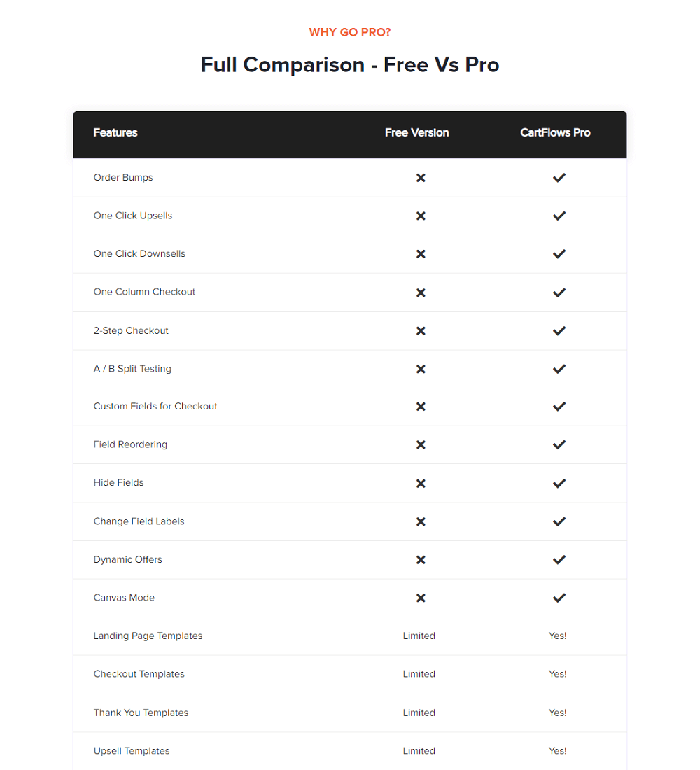Click the X icon in Canvas Mode row

421,598
